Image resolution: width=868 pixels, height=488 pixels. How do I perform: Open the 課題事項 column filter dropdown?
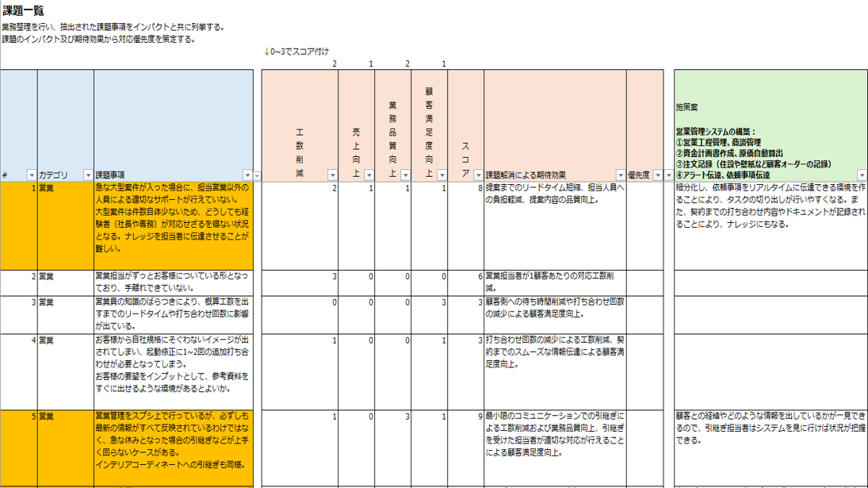click(x=247, y=175)
